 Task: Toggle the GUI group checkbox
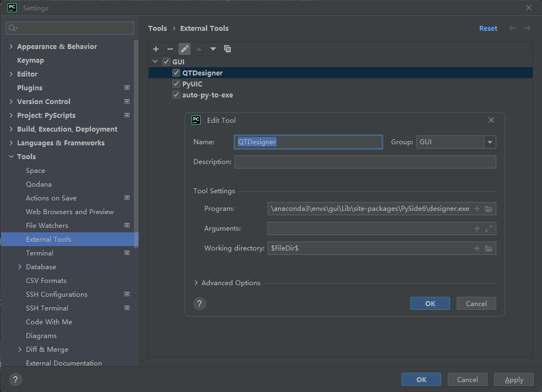tap(166, 62)
